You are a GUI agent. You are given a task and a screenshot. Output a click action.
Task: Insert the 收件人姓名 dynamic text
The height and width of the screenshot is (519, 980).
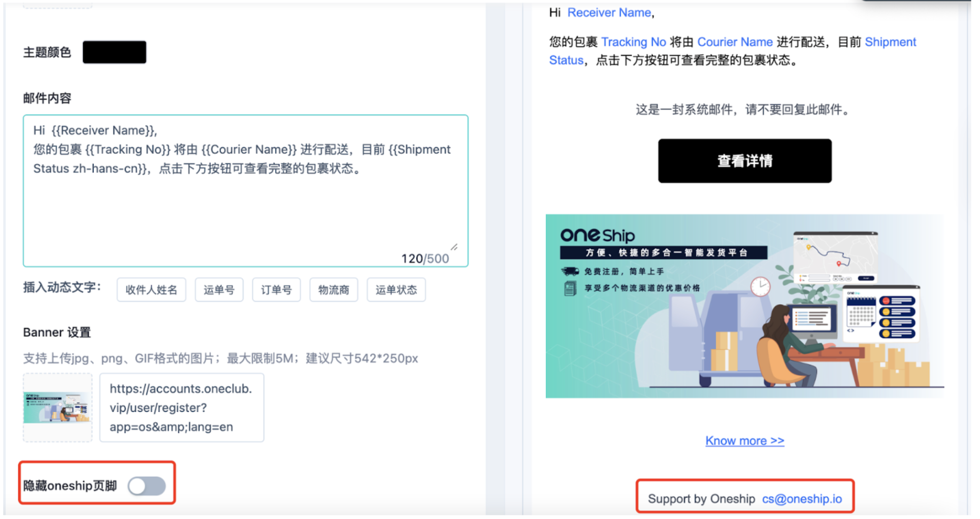(x=151, y=290)
